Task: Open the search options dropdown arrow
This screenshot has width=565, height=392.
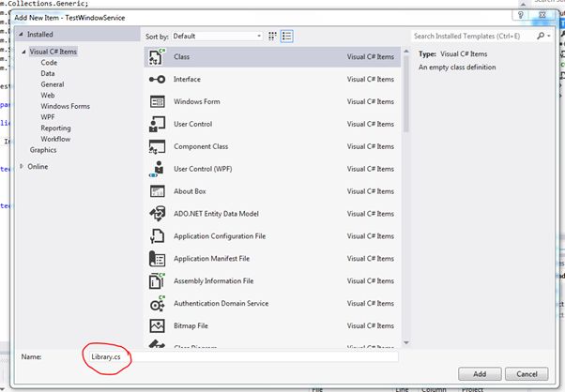Action: click(549, 36)
